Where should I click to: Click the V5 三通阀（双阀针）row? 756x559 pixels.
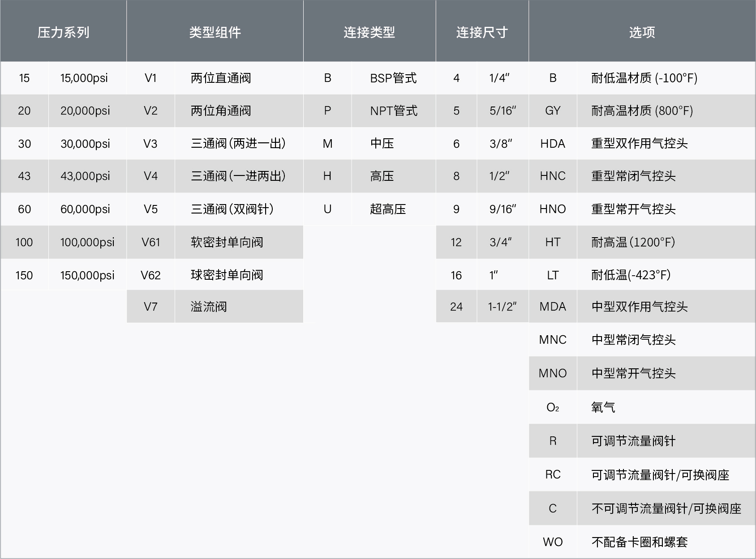(215, 209)
